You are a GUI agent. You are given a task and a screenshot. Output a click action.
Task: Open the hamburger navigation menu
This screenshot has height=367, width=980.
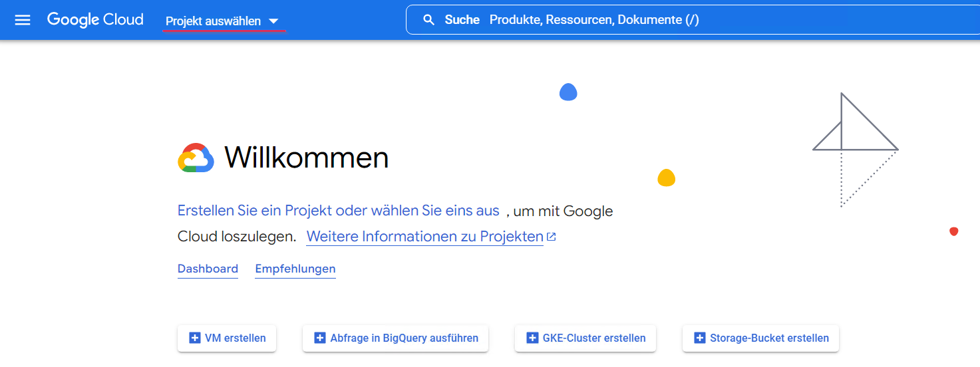[x=23, y=20]
